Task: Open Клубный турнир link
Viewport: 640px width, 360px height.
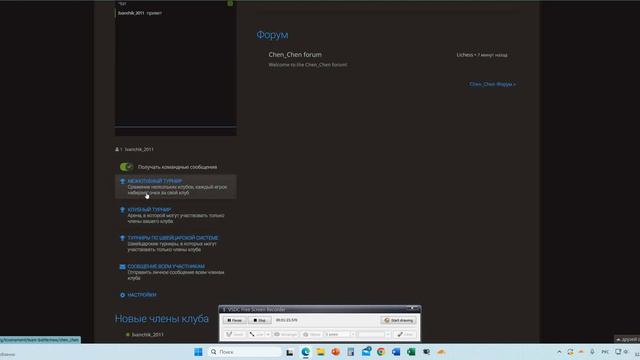Action: point(149,209)
